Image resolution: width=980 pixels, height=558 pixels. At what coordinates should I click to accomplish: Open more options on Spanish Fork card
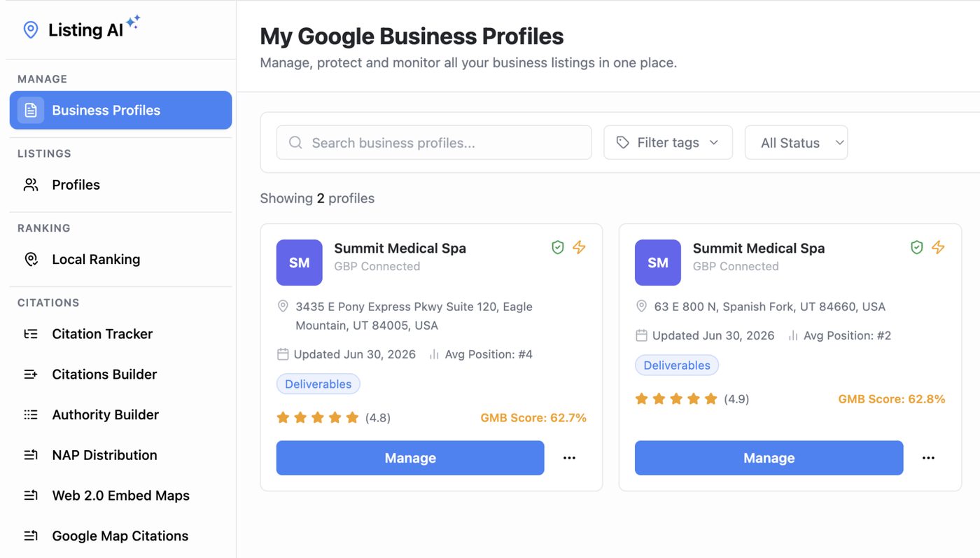click(928, 458)
